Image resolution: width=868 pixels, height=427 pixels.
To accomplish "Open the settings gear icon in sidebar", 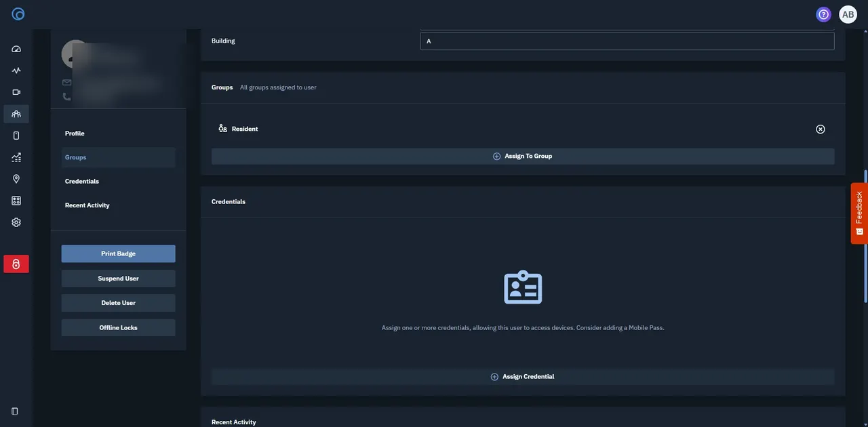I will point(16,222).
